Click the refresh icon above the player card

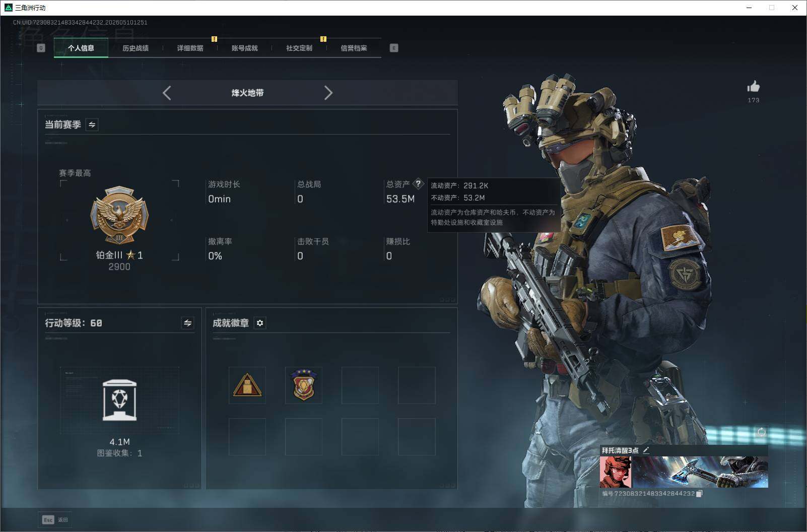pos(761,432)
